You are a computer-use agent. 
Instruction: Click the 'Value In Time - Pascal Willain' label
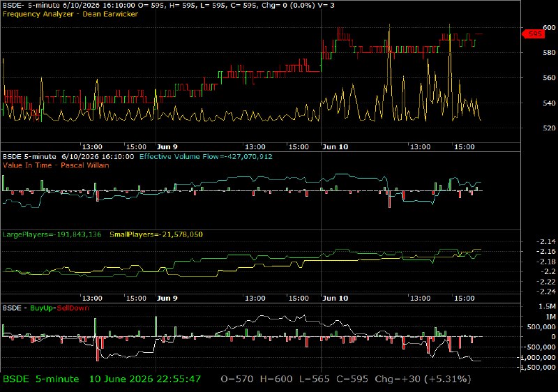point(56,165)
